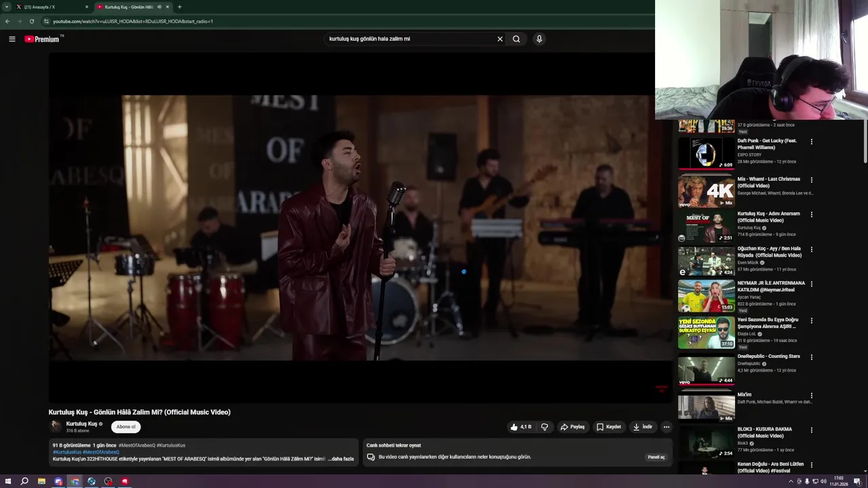This screenshot has width=868, height=488.
Task: Open site info icon in address bar
Action: (x=46, y=21)
